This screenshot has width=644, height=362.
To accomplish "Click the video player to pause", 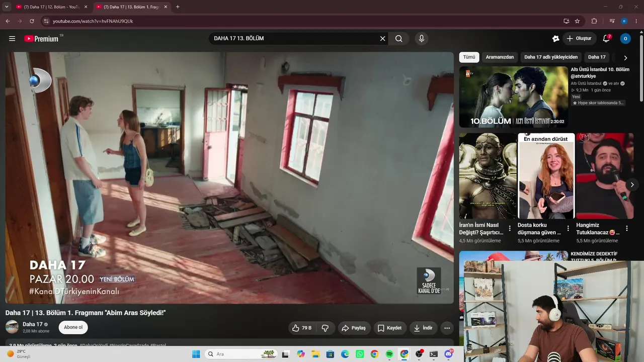I will (229, 177).
